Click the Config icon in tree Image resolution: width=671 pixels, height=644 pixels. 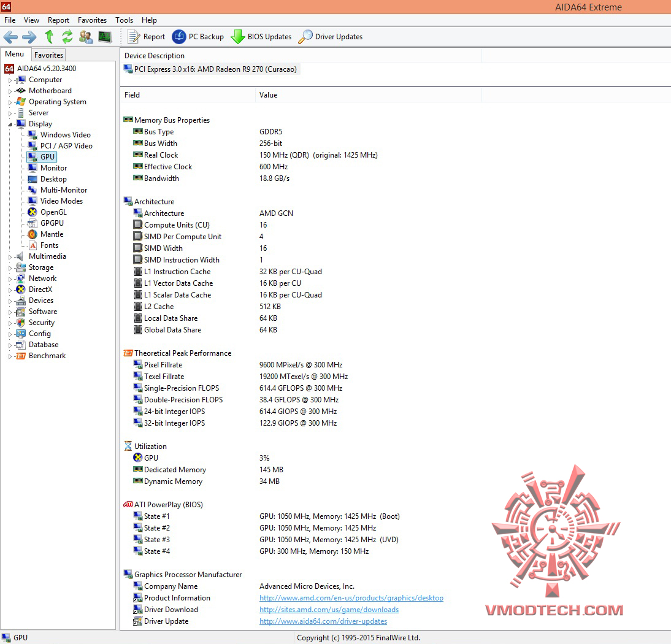click(x=20, y=334)
